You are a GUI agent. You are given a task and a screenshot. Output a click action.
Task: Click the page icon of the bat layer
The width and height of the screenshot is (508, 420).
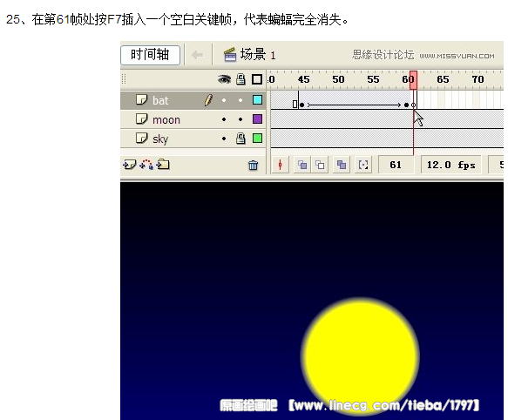tap(141, 99)
